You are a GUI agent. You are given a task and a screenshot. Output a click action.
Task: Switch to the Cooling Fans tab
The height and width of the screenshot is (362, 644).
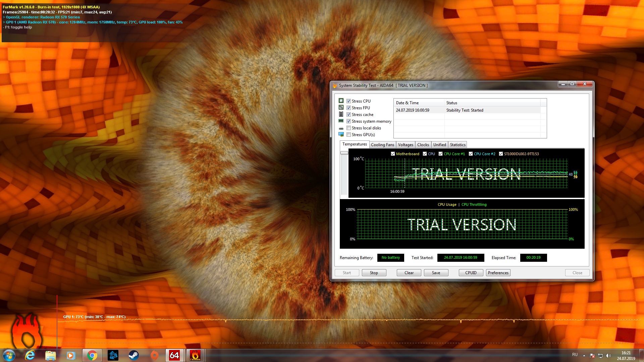[382, 145]
